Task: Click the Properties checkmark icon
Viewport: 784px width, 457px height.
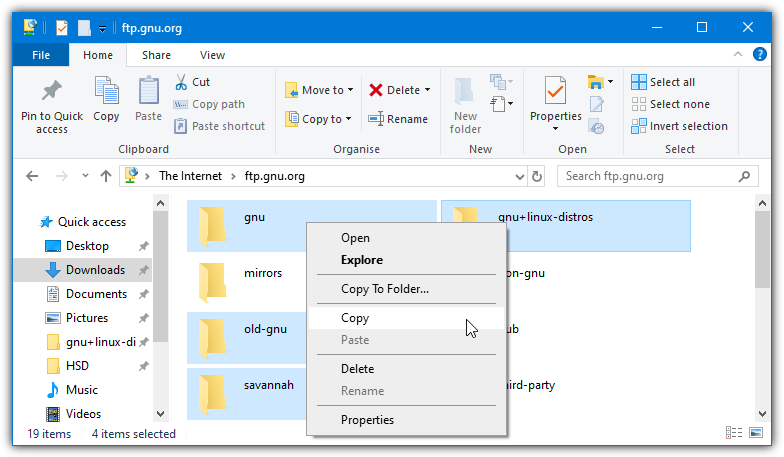Action: (x=556, y=91)
